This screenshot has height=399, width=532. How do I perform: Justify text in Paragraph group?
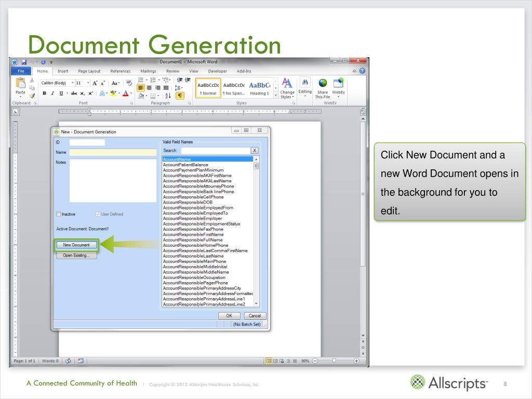click(166, 88)
